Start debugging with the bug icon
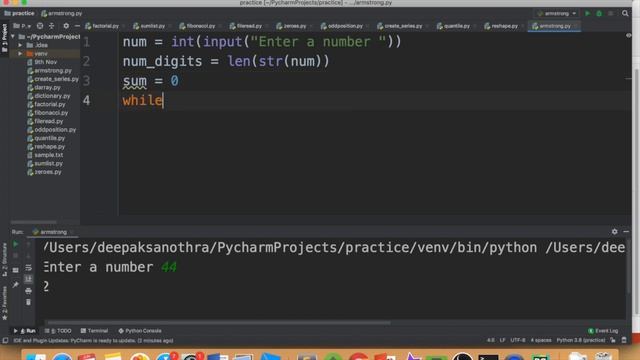 click(599, 13)
